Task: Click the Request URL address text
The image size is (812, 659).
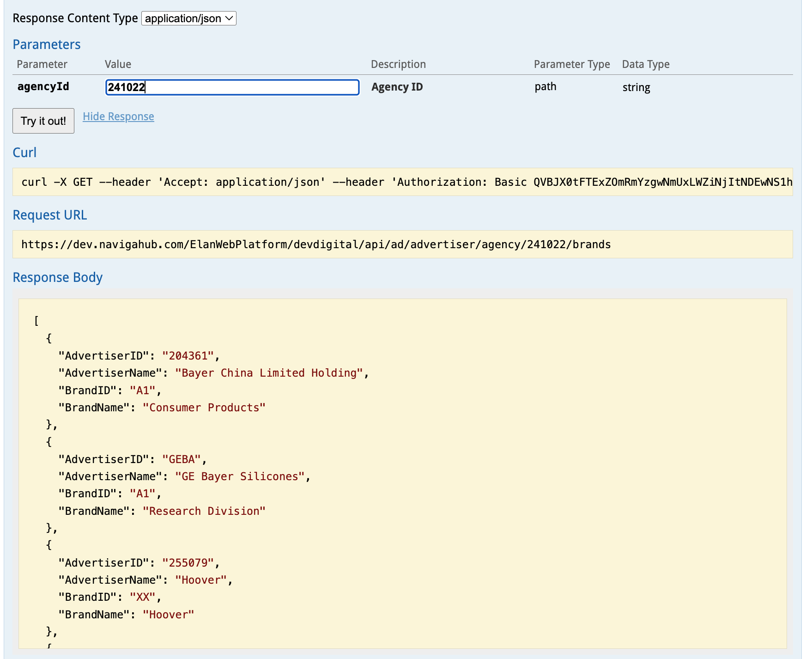Action: pos(316,244)
